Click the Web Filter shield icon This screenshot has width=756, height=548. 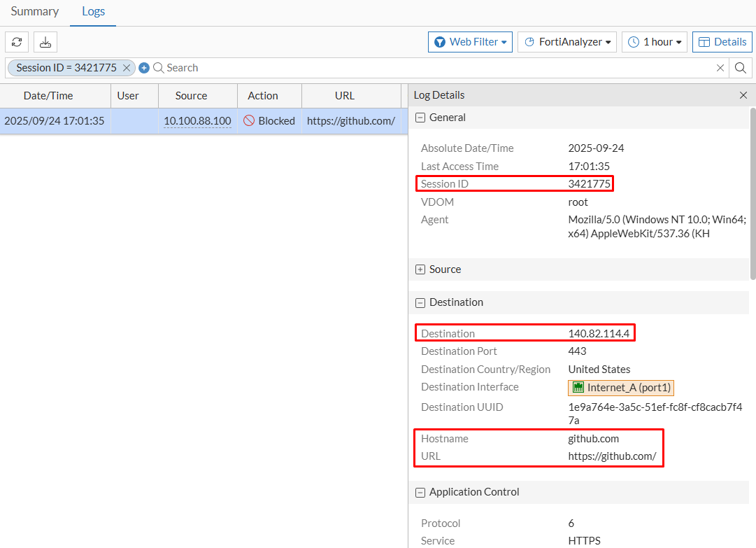[441, 41]
